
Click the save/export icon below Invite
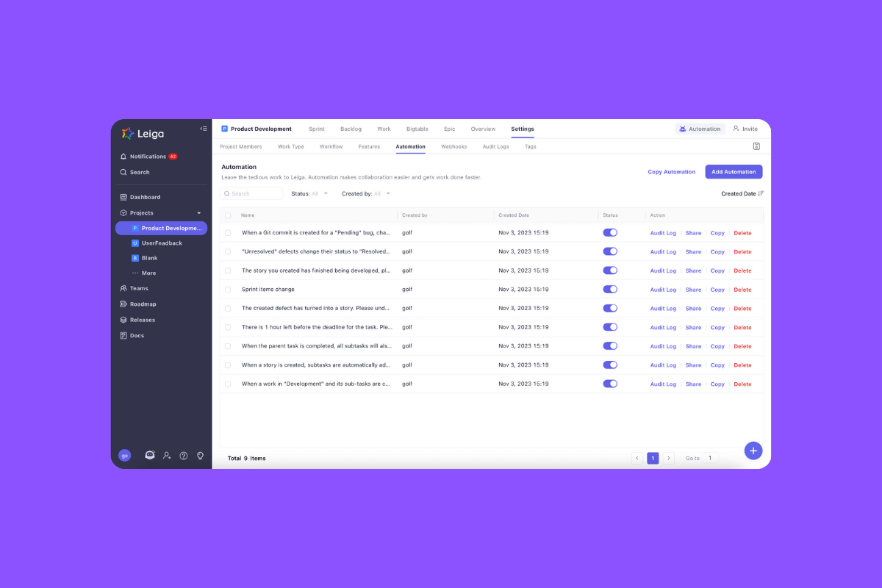(x=756, y=146)
